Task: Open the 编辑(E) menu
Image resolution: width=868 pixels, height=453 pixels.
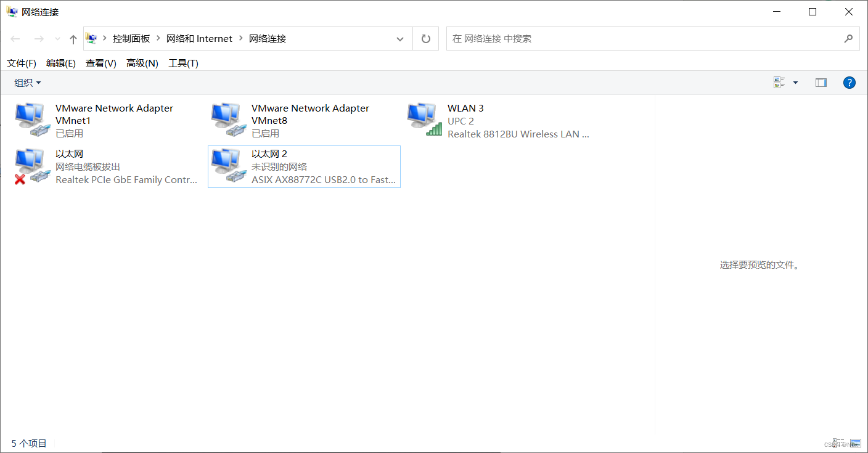Action: point(61,63)
